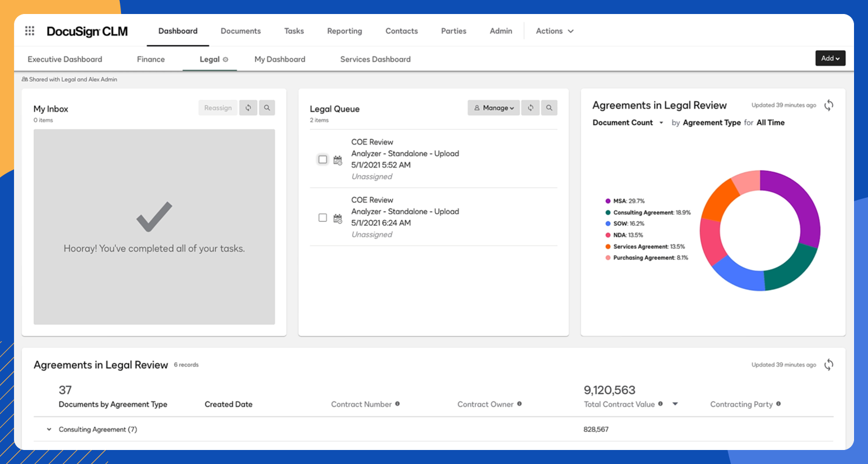Switch to the Finance dashboard tab

tap(150, 59)
